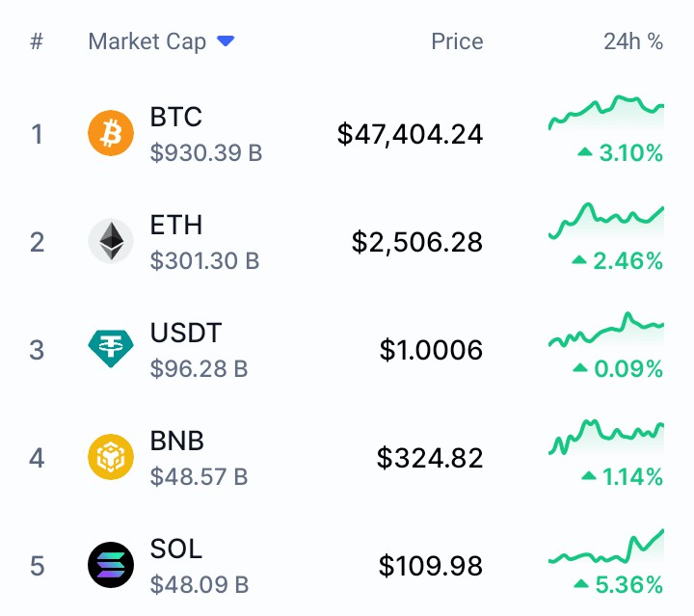Select the BNB price $324.82
694x616 pixels.
(x=430, y=458)
